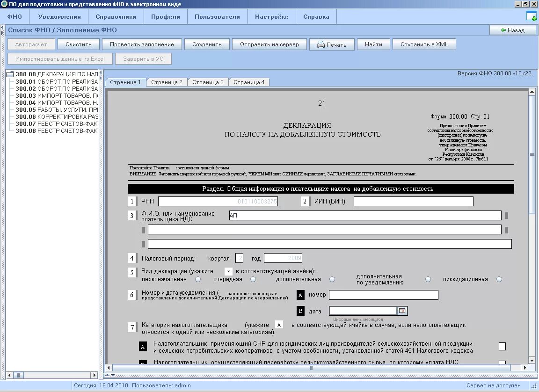539x392 pixels.
Task: Click the application icon in title bar
Action: [x=4, y=4]
